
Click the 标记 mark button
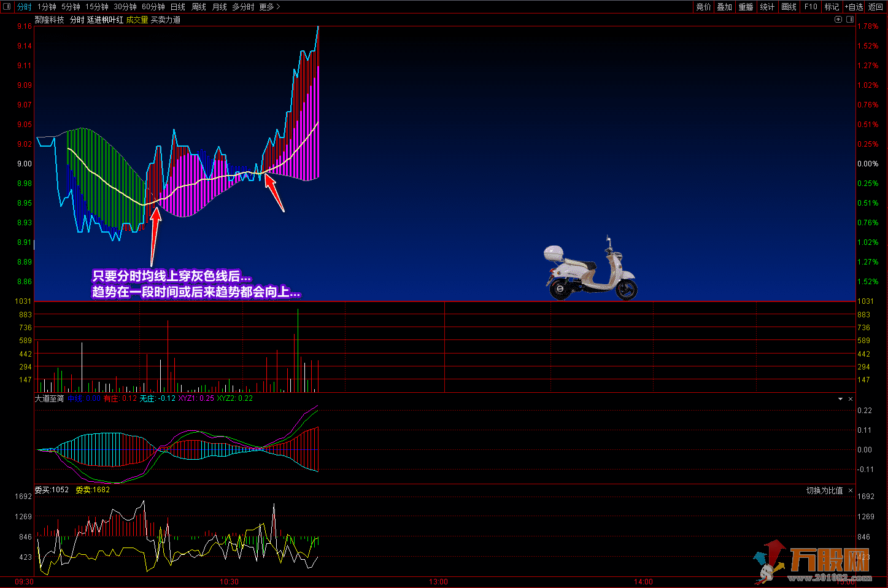coord(832,7)
